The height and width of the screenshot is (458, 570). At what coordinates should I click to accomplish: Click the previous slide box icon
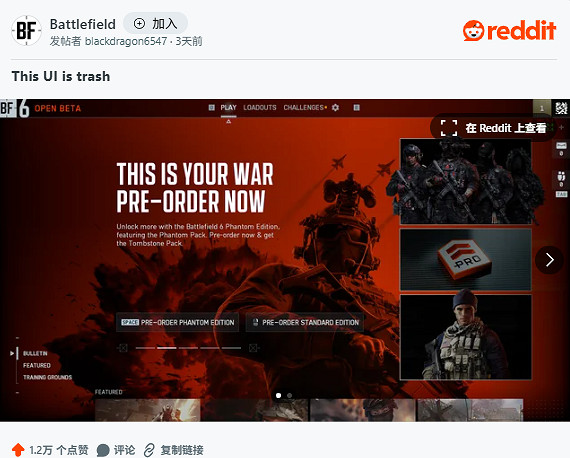123,348
